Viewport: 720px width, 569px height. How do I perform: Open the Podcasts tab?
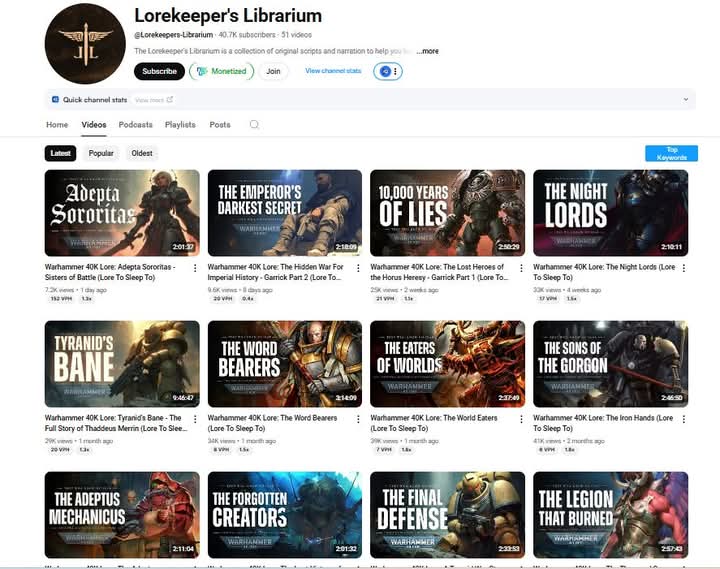(x=135, y=124)
